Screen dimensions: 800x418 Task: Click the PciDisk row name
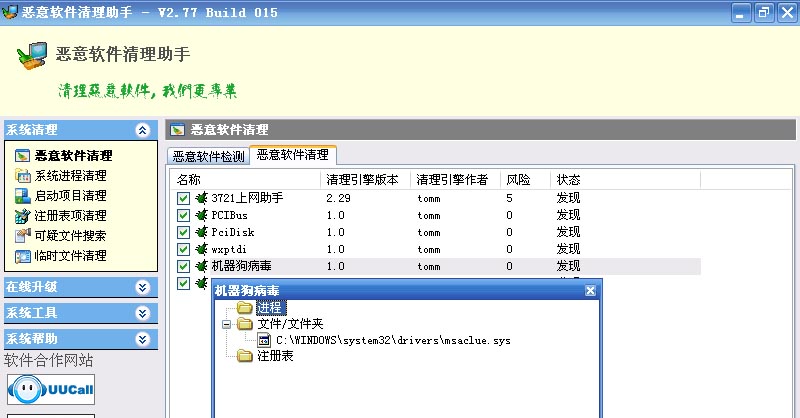click(233, 232)
